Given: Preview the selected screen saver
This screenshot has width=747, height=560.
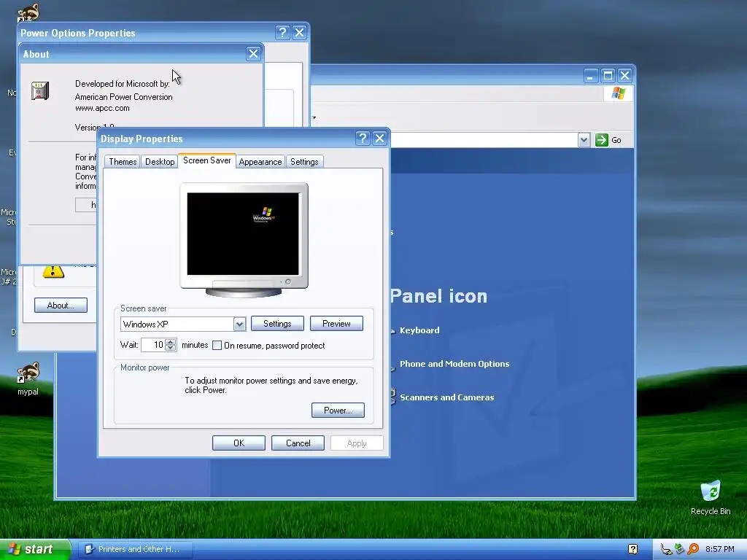Looking at the screenshot, I should point(336,324).
